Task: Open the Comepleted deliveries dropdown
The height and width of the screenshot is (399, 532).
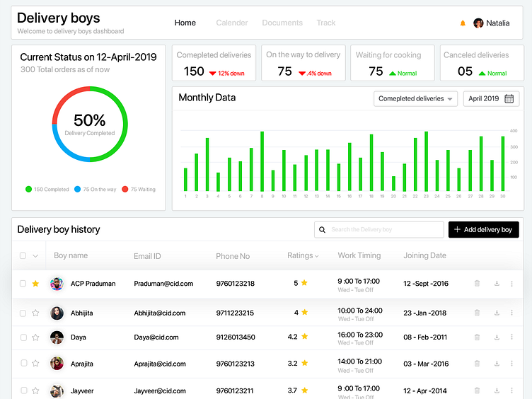Action: (415, 99)
